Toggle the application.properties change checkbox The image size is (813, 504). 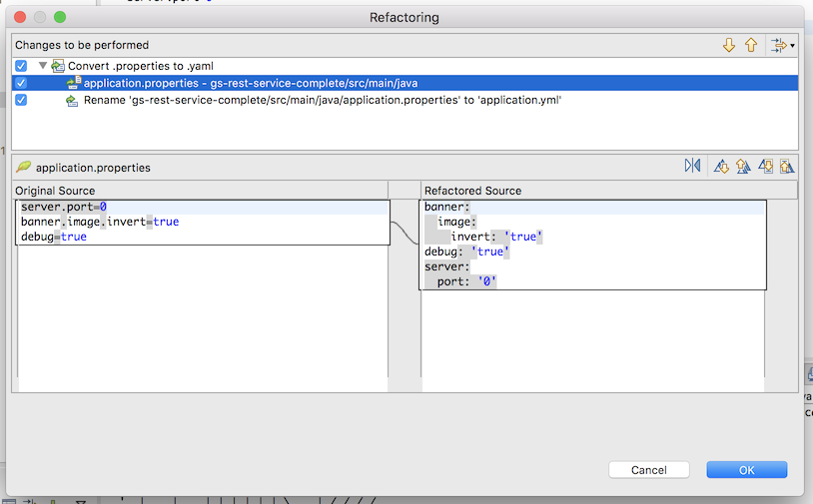(21, 83)
